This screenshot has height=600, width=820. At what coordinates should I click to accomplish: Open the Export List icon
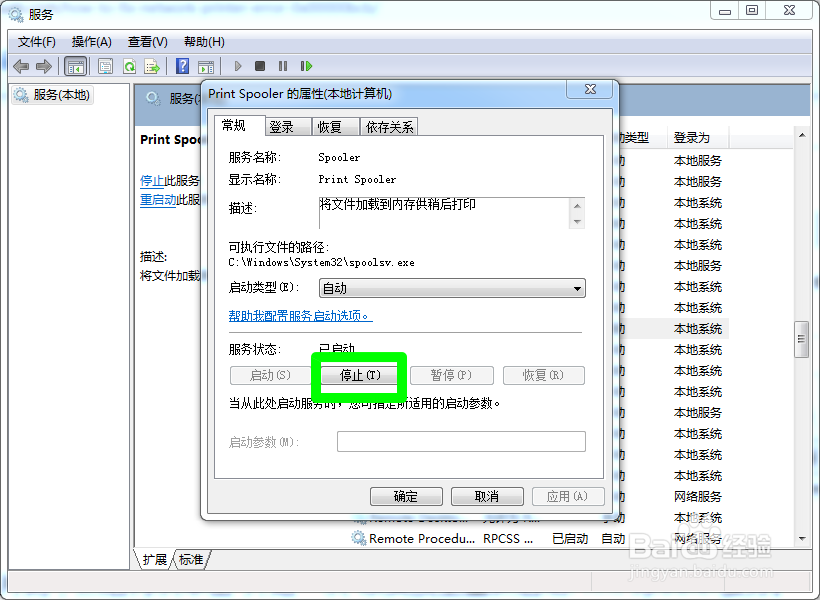[x=151, y=66]
